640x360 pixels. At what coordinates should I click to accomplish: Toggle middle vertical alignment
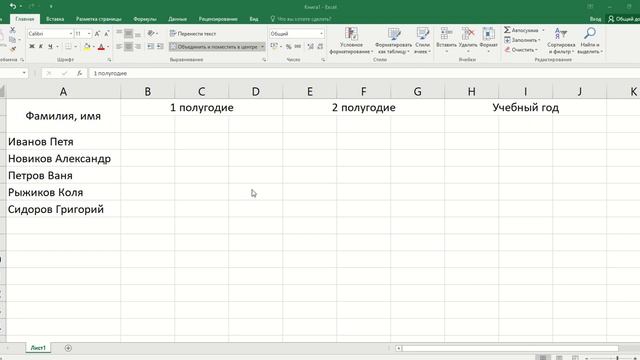click(129, 33)
